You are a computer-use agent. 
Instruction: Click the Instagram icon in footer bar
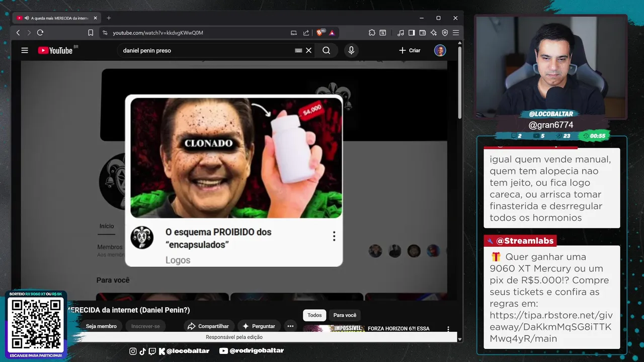(133, 351)
